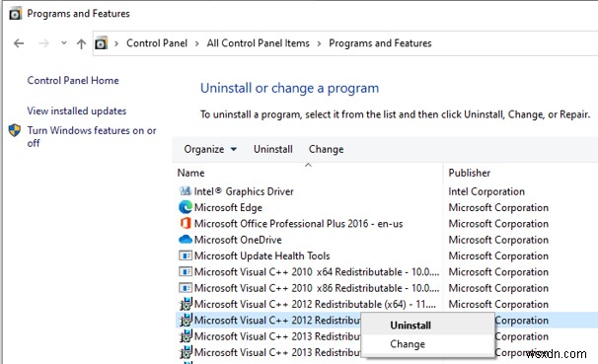Select Microsoft Office Professional Plus 2016 - en-us
Image resolution: width=598 pixels, height=364 pixels.
pos(298,223)
